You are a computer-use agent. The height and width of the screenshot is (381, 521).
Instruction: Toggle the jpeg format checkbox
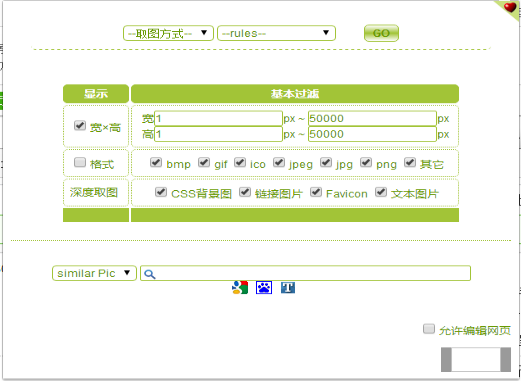coord(279,162)
